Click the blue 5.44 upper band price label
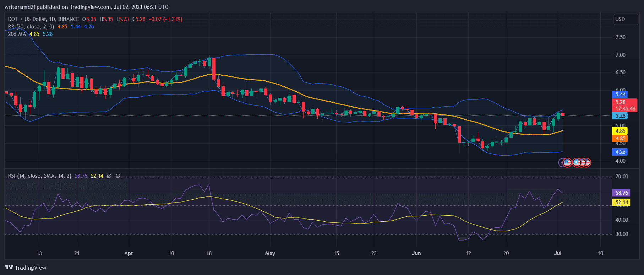 click(620, 95)
